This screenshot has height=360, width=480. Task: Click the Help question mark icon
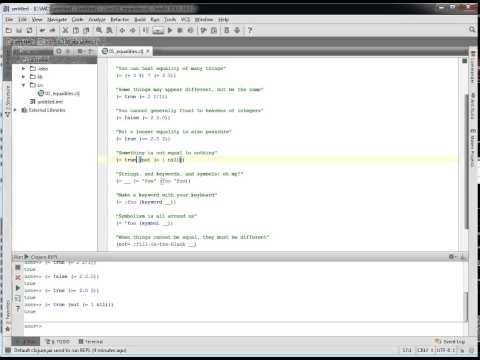pyautogui.click(x=250, y=30)
